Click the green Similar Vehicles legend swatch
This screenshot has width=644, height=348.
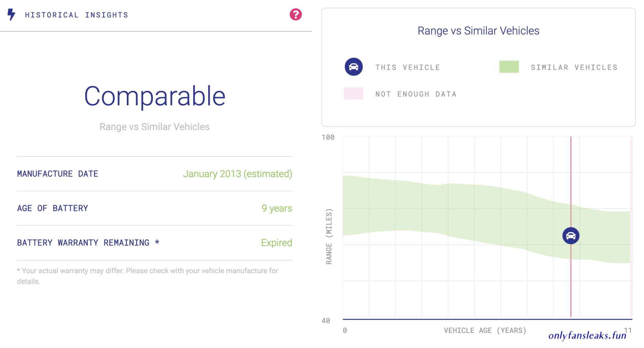click(x=509, y=67)
